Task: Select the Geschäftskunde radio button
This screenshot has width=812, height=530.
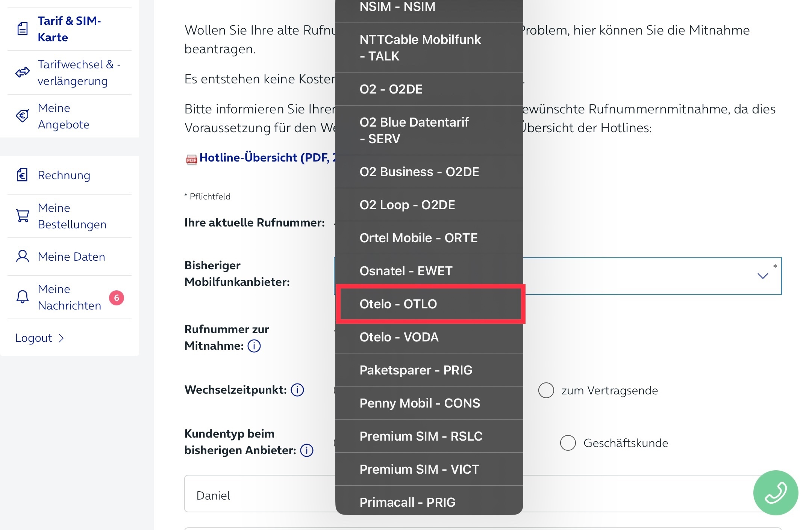Action: tap(568, 443)
